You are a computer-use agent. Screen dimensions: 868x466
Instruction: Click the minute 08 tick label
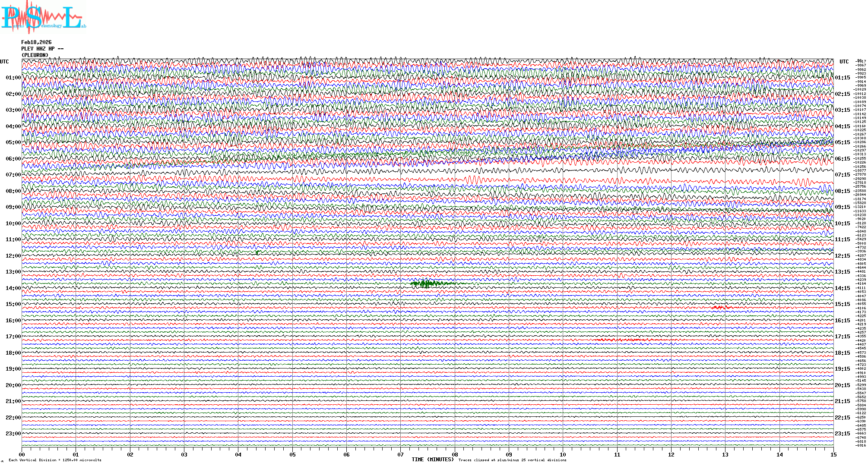pos(455,455)
